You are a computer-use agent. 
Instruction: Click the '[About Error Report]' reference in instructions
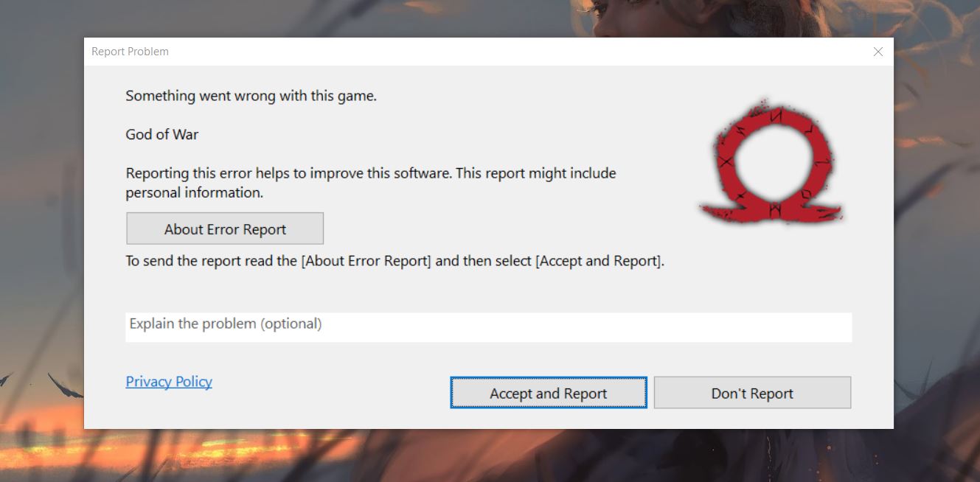click(x=366, y=261)
